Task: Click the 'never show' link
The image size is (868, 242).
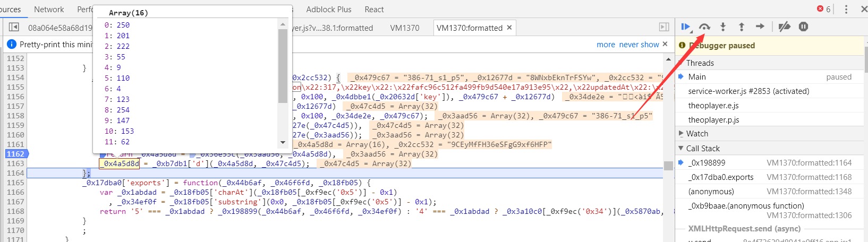Action: tap(639, 45)
